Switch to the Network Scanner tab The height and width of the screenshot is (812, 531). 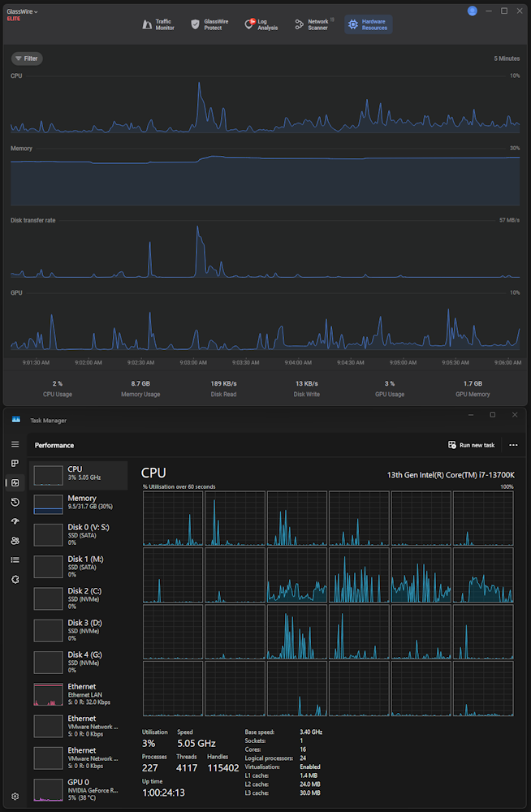tap(314, 24)
